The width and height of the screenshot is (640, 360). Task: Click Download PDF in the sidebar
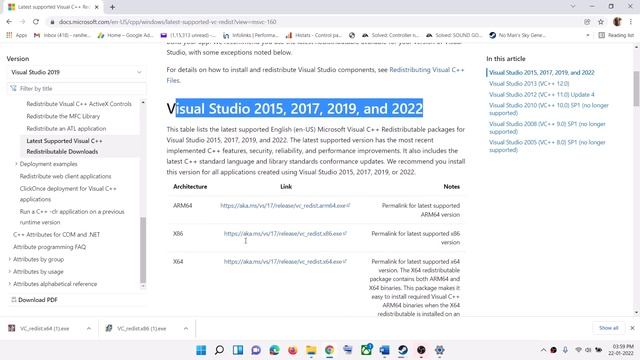[x=34, y=300]
